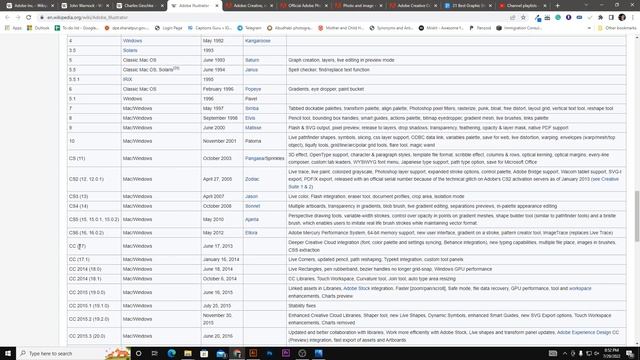640x360 pixels.
Task: Switch to Chrome on the taskbar
Action: [x=237, y=353]
